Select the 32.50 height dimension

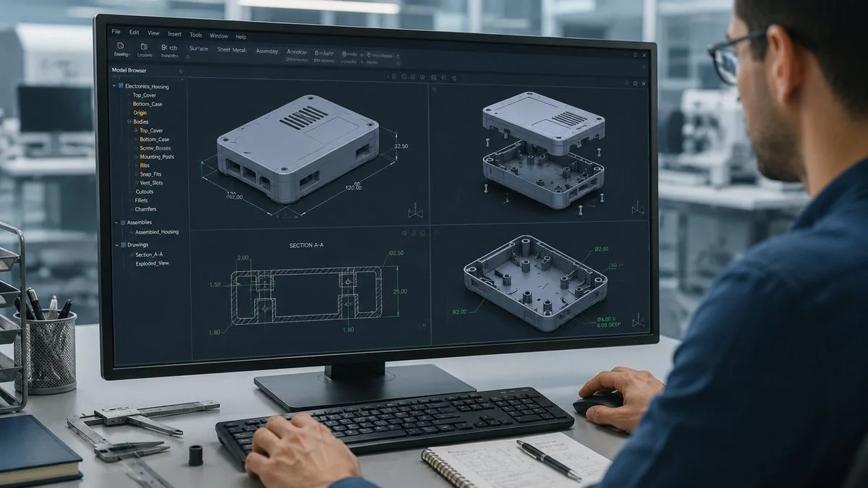tap(401, 146)
